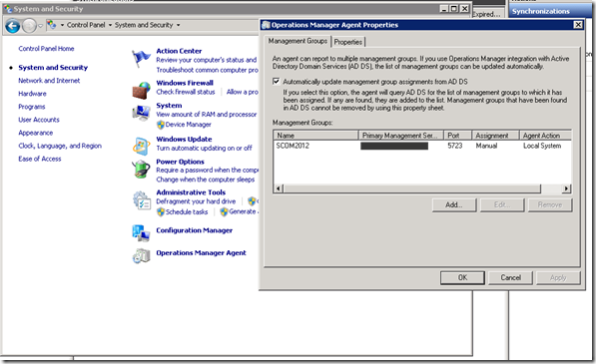Toggle Automatically update management group assignments checkbox
Image resolution: width=596 pixels, height=364 pixels.
click(276, 81)
